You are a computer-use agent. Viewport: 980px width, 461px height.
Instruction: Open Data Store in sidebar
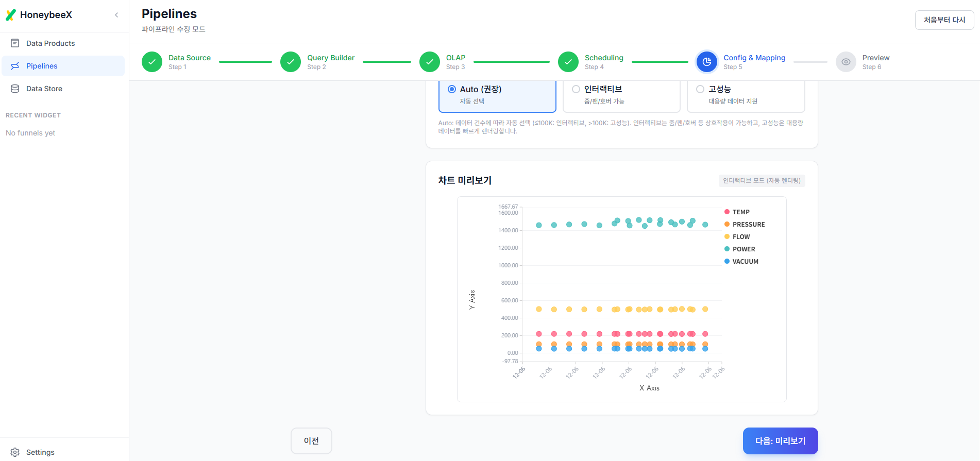point(63,89)
